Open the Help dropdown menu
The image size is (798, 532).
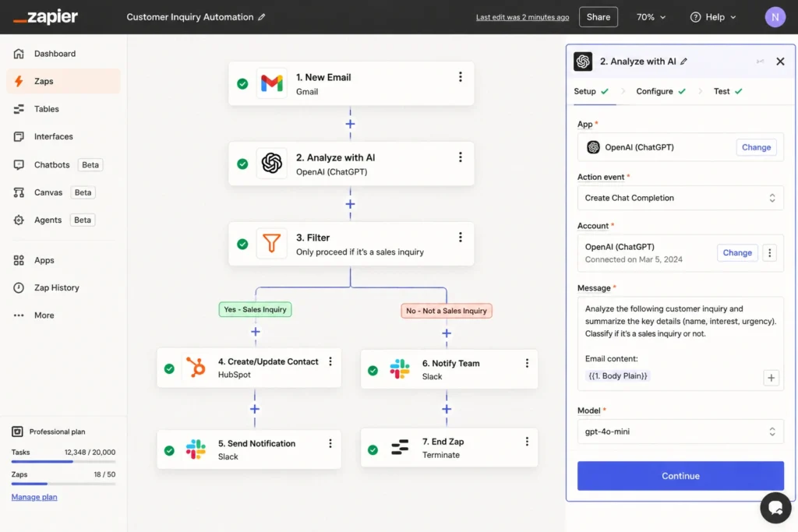(713, 17)
